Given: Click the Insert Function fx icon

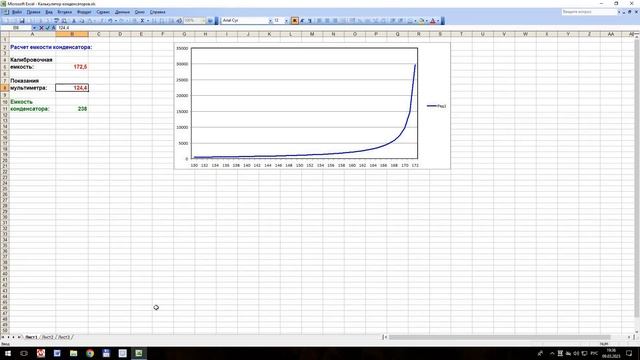Looking at the screenshot, I should point(53,28).
